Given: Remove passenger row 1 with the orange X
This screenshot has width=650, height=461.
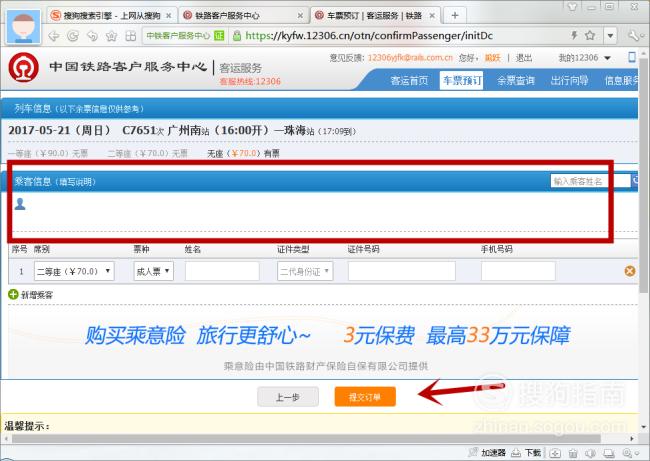Looking at the screenshot, I should coord(630,271).
